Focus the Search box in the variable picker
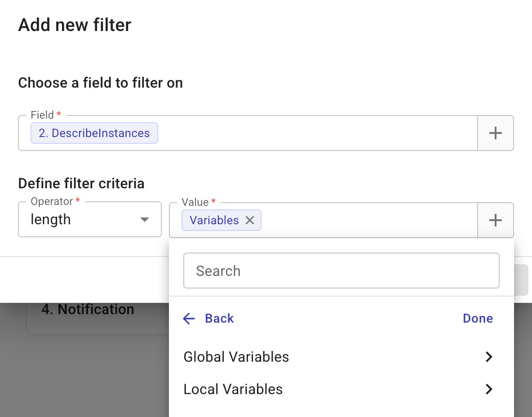This screenshot has width=532, height=417. coord(341,271)
